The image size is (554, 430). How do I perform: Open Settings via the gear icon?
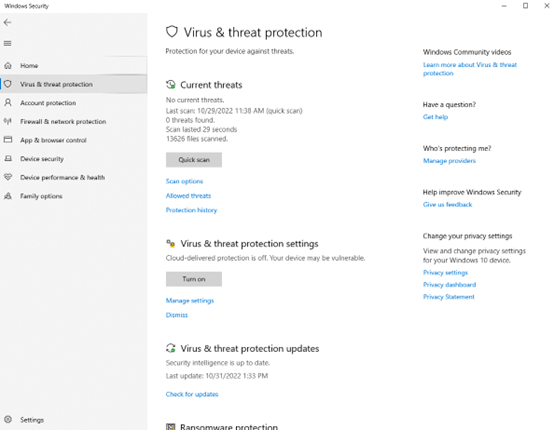point(8,419)
